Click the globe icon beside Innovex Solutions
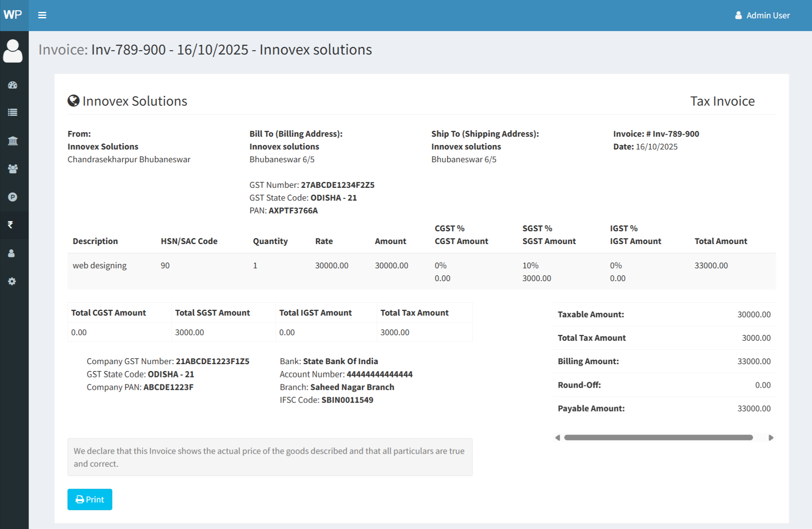This screenshot has width=812, height=529. coord(73,101)
